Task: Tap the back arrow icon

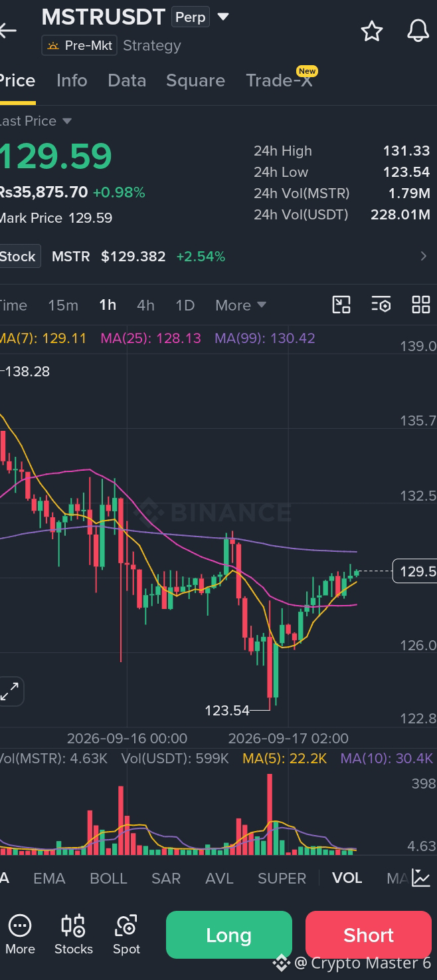Action: point(7,31)
